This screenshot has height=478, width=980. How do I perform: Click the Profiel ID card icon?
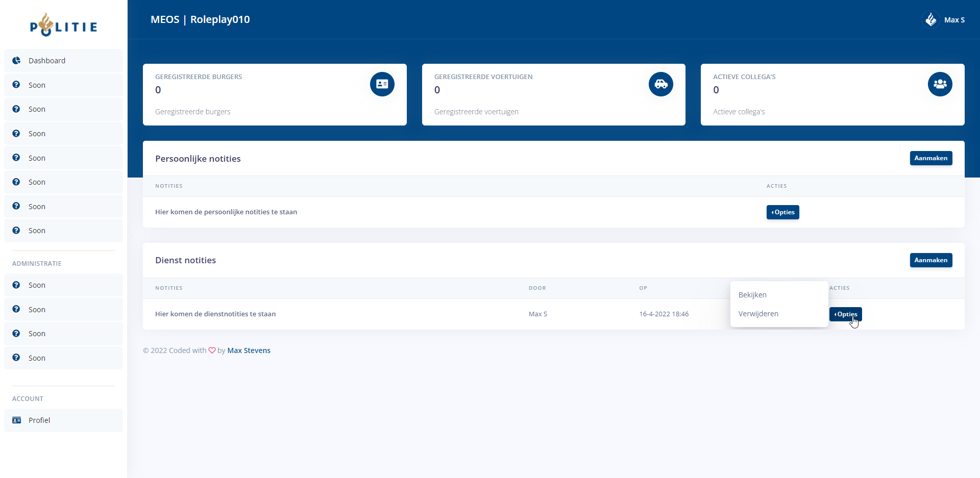tap(16, 420)
